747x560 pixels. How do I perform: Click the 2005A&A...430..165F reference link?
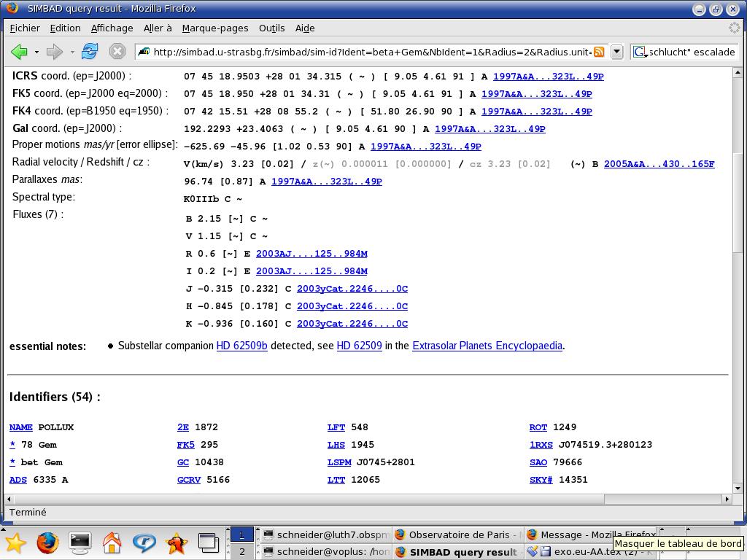[659, 164]
